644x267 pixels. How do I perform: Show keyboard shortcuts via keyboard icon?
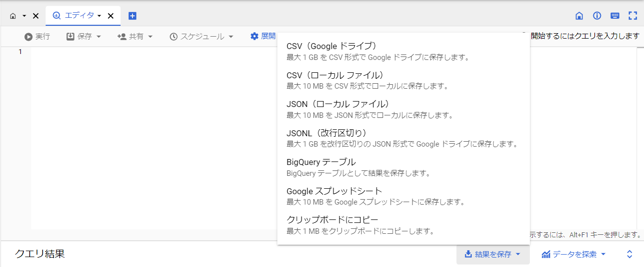tap(615, 16)
